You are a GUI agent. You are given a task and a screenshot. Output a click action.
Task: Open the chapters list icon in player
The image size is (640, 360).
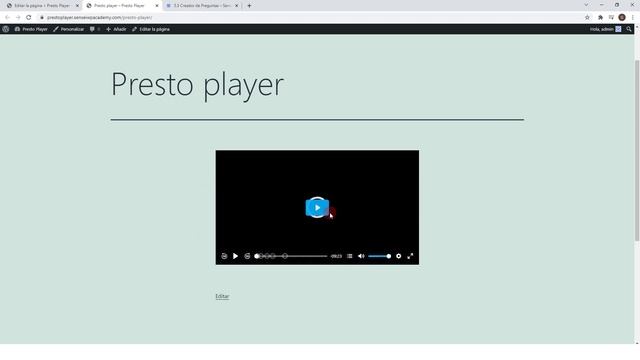click(x=350, y=256)
